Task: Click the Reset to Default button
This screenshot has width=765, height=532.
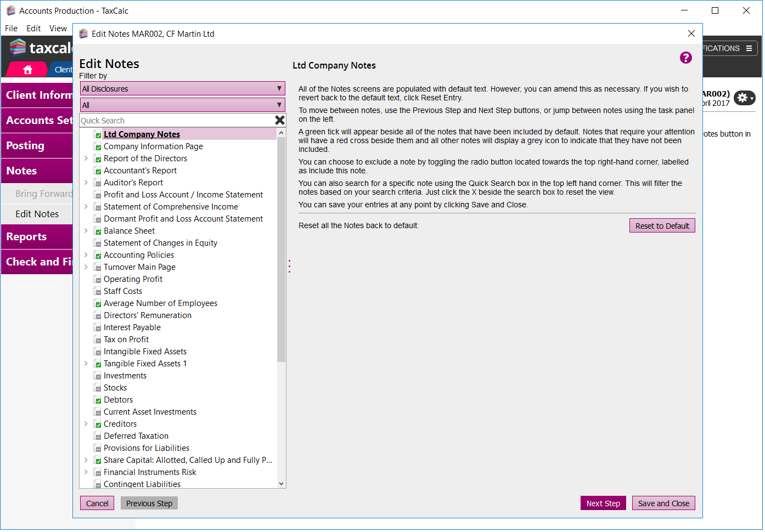Action: tap(662, 226)
